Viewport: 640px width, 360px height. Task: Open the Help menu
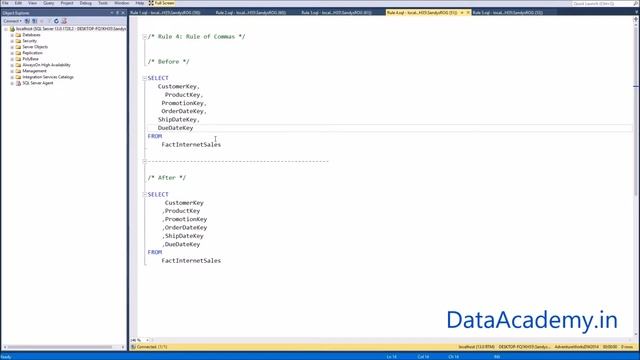[140, 3]
